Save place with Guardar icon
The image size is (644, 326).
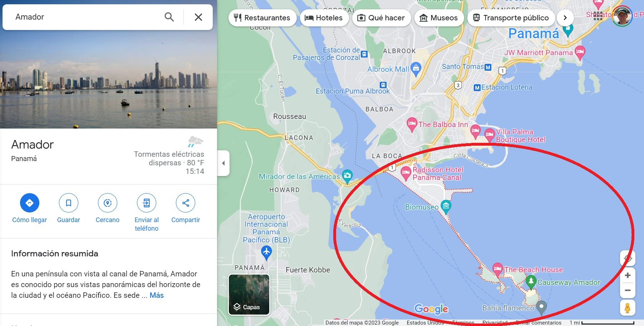tap(69, 203)
